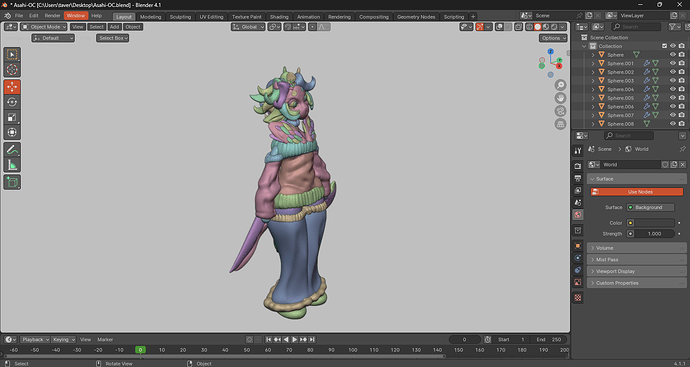Open the Tool properties tab
Viewport: 690px width, 367px height.
[x=578, y=151]
